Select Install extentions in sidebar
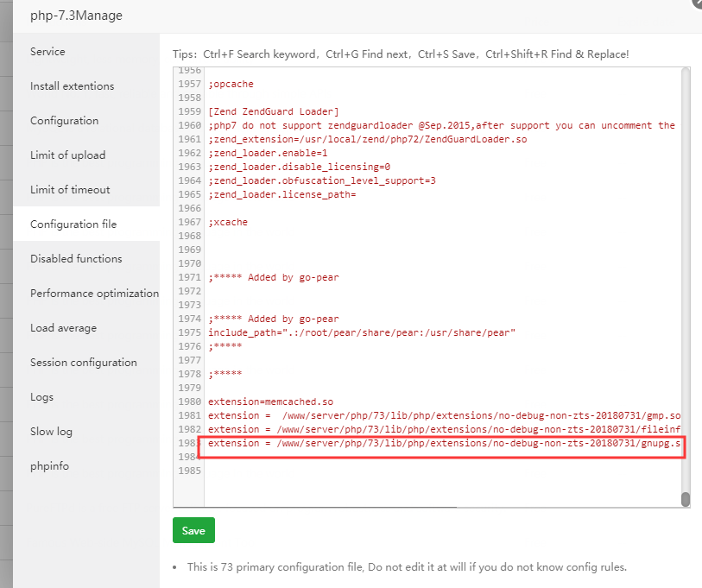This screenshot has height=588, width=702. coord(72,86)
